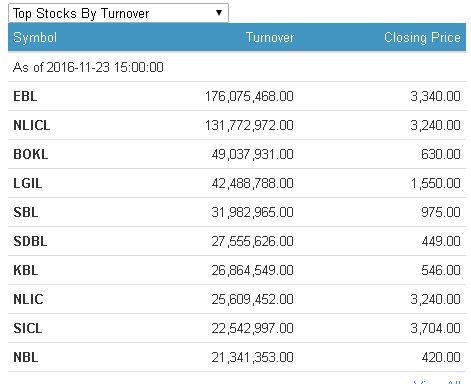Select the KBL stock symbol
Viewport: 471px width, 384px height.
pos(26,270)
